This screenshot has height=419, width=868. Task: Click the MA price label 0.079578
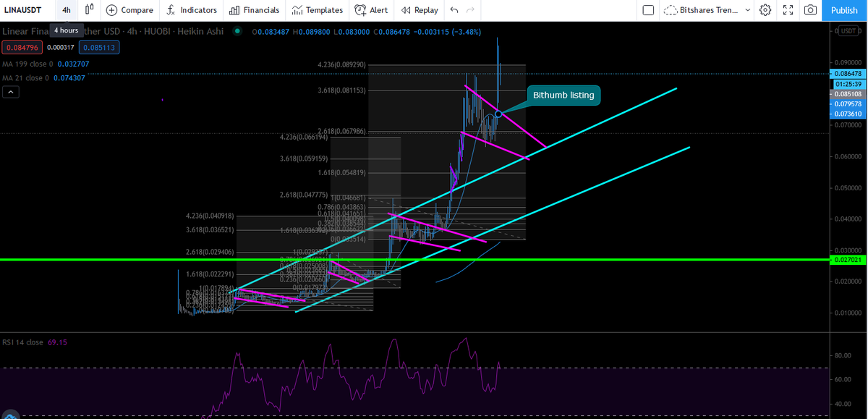[x=846, y=104]
